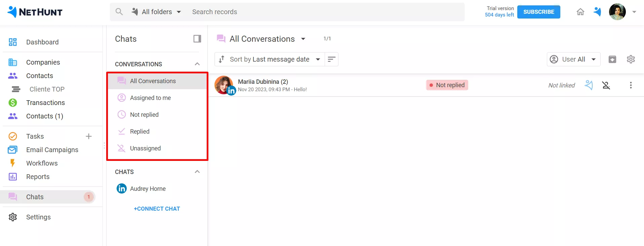Click the Chats sidebar item
This screenshot has height=246, width=644.
(48, 197)
